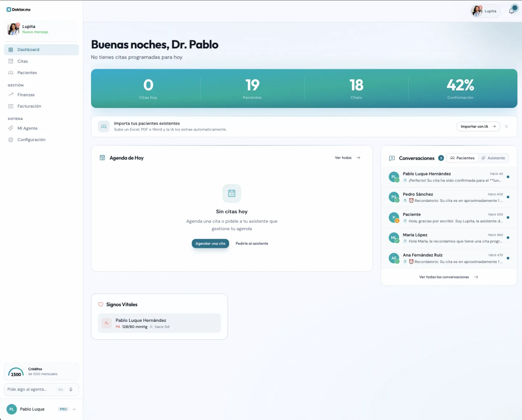Click the calendar icon above Sin citas hoy

coord(232,193)
